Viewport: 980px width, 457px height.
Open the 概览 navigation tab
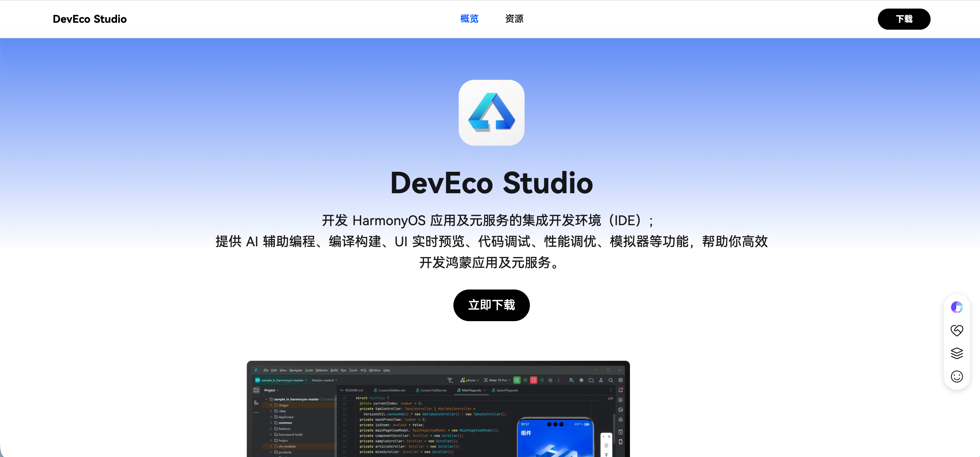[469, 19]
